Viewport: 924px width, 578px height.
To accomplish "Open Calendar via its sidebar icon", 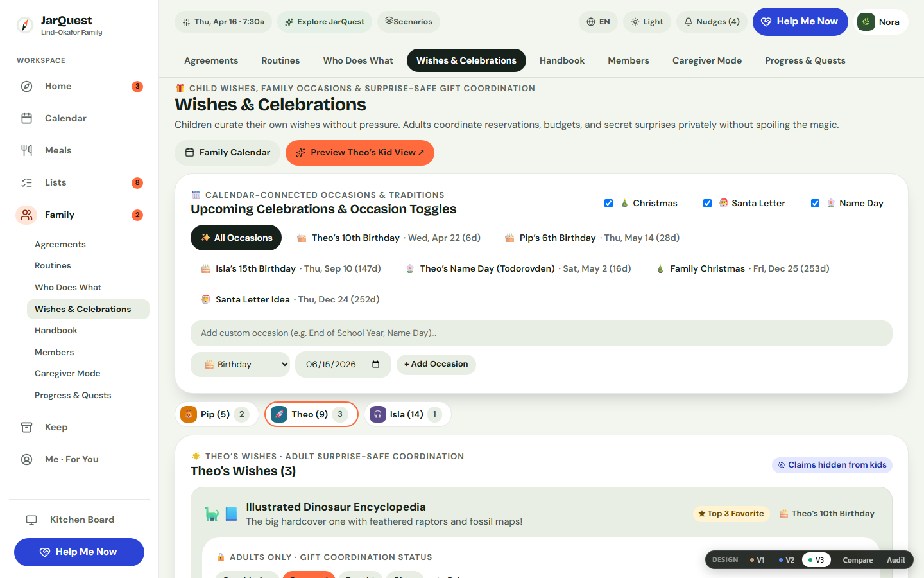I will pos(26,118).
